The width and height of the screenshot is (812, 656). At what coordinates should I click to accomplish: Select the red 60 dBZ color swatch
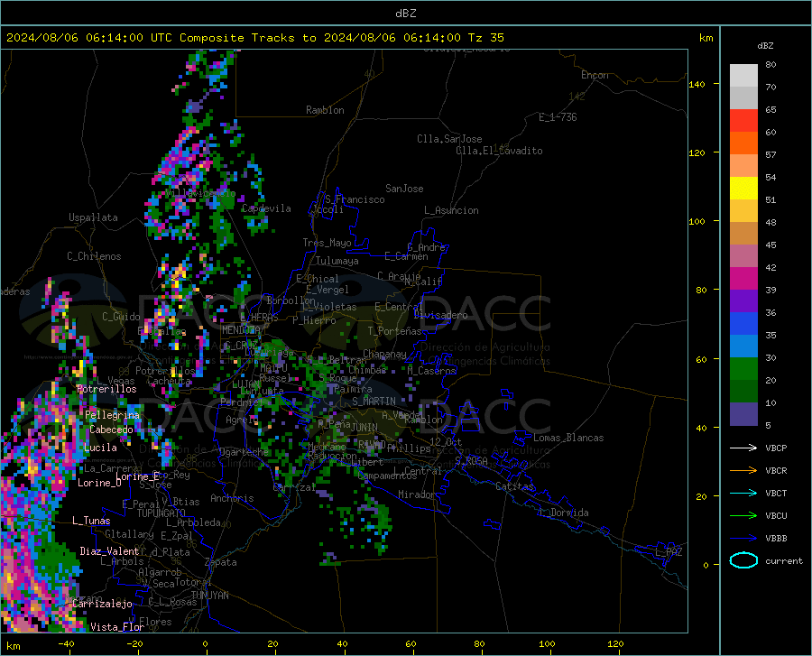[x=743, y=121]
